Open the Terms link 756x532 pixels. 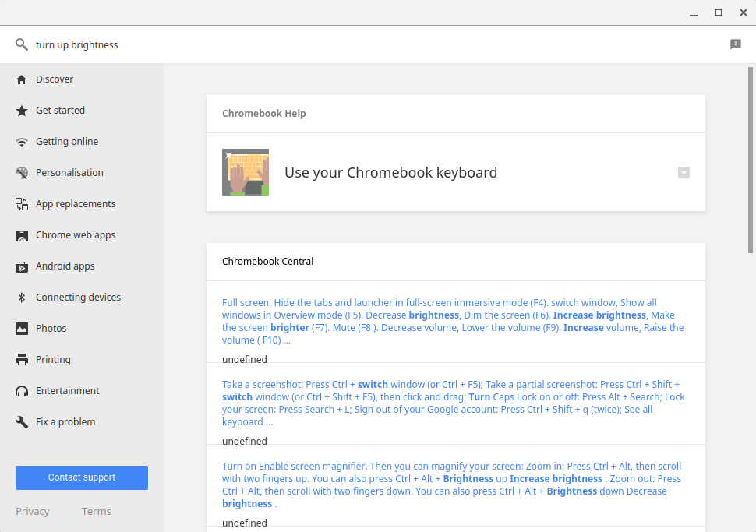(x=97, y=511)
